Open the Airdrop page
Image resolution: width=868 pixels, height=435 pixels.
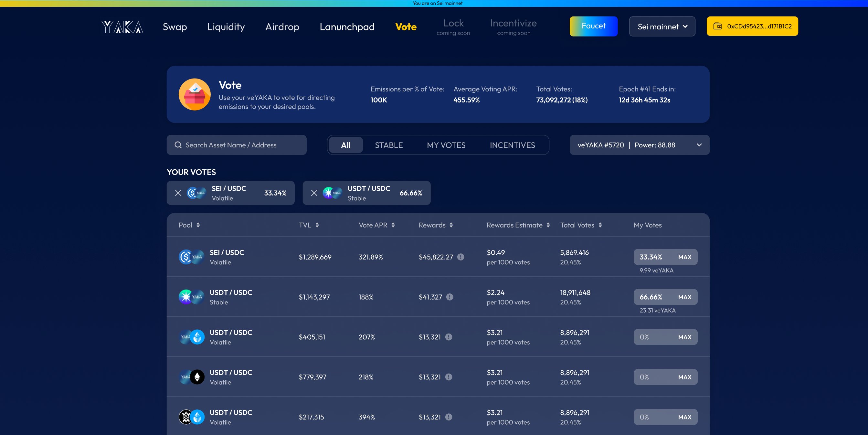282,27
